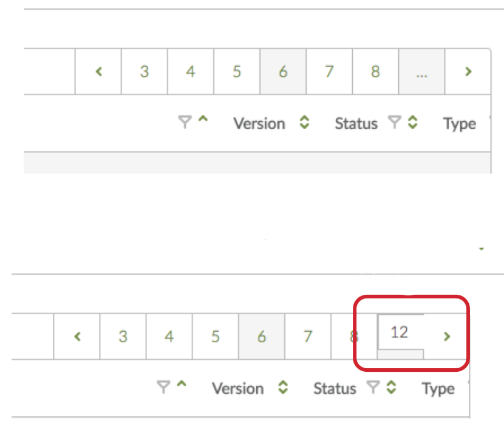
Task: Click the previous page arrow in lower pagination
Action: click(77, 337)
